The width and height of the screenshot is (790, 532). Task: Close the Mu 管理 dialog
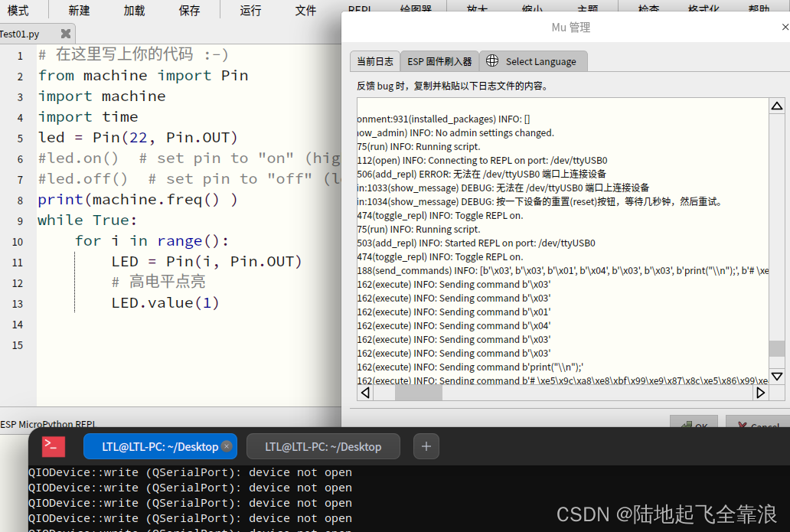pos(785,28)
